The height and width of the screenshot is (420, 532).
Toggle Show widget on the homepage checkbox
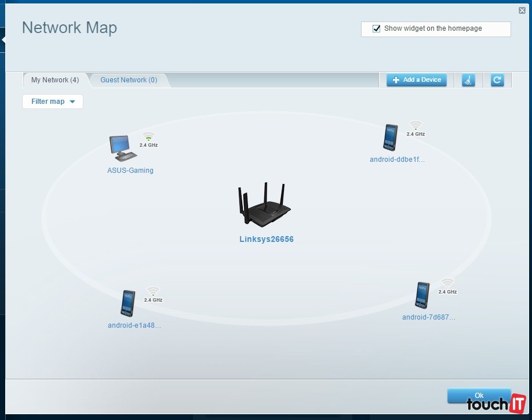(377, 28)
